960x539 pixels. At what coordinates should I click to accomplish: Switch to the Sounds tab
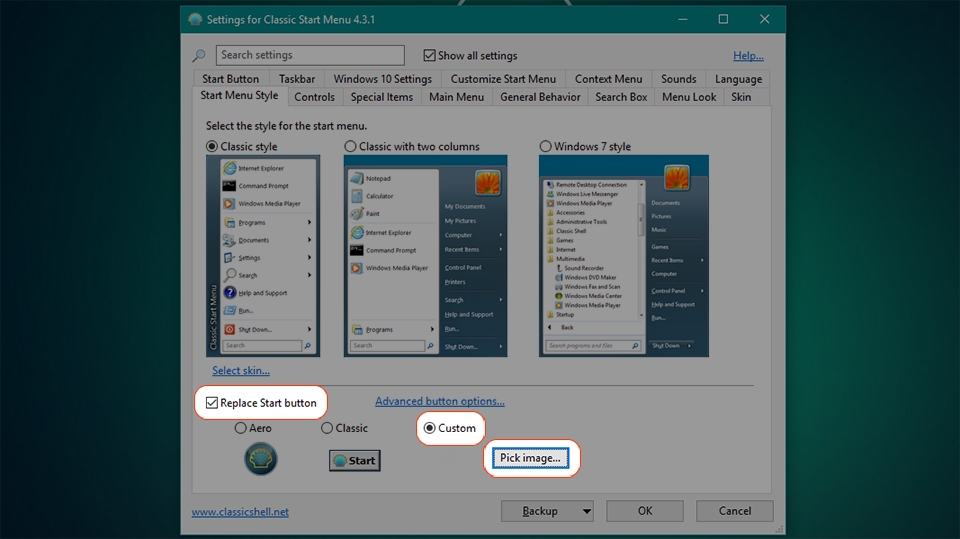click(x=678, y=79)
